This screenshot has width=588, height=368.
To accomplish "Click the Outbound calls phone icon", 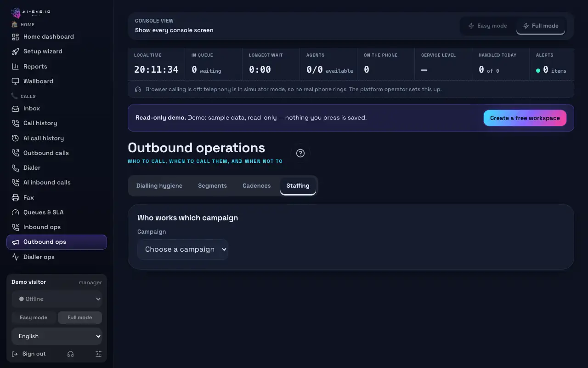I will click(15, 153).
